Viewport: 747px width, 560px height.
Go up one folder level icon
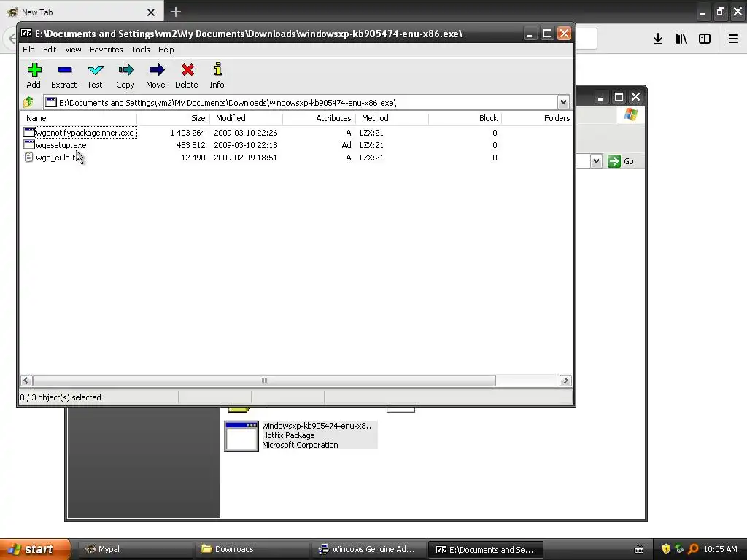point(28,102)
